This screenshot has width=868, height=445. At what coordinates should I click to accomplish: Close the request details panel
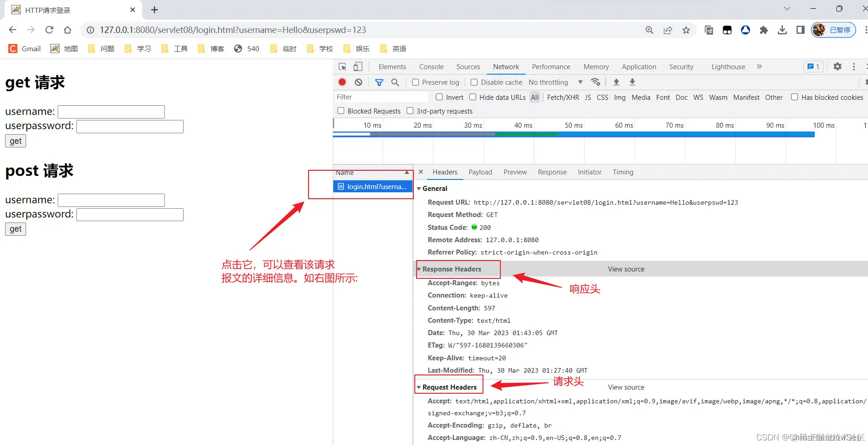tap(421, 172)
